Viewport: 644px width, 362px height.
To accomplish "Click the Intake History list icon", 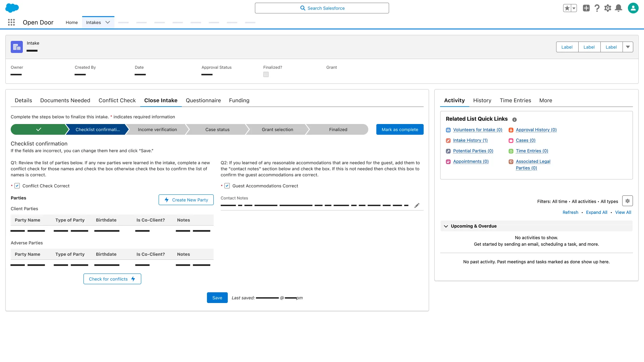I will tap(448, 140).
